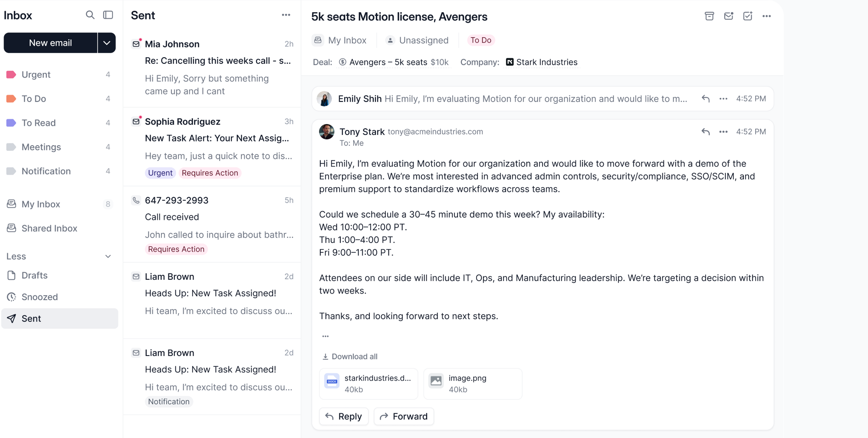
Task: Open the three-dot menu on Emily Shih's message
Action: tap(723, 99)
